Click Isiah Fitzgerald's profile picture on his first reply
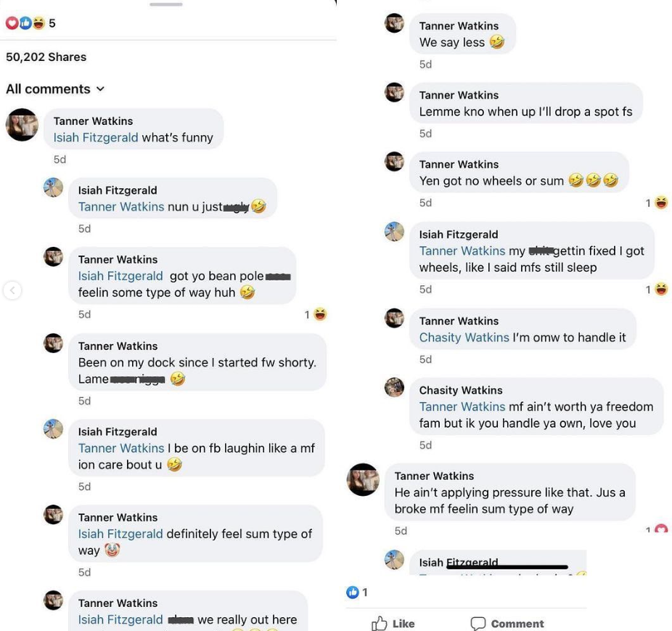The image size is (672, 631). pos(53,187)
